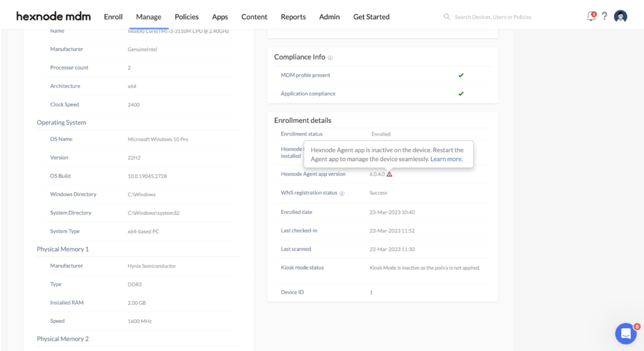Switch to the Manage tab
This screenshot has width=644, height=351.
149,17
